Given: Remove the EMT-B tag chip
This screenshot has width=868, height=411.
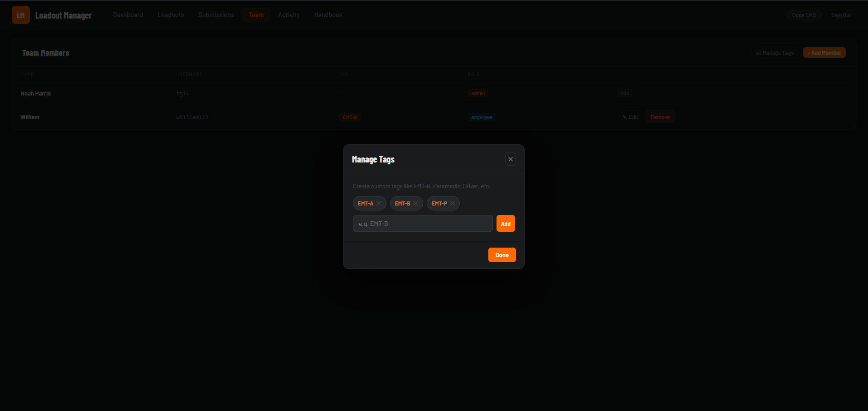Looking at the screenshot, I should point(415,203).
